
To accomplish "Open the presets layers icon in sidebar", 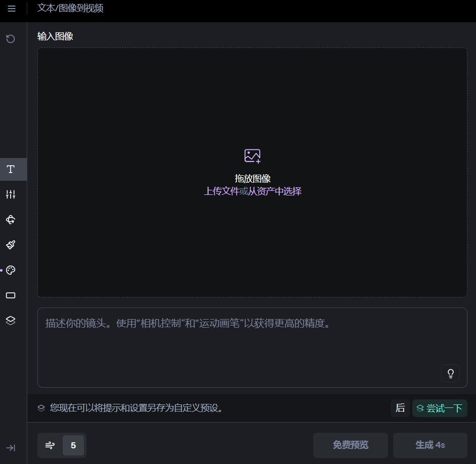I will (x=11, y=321).
